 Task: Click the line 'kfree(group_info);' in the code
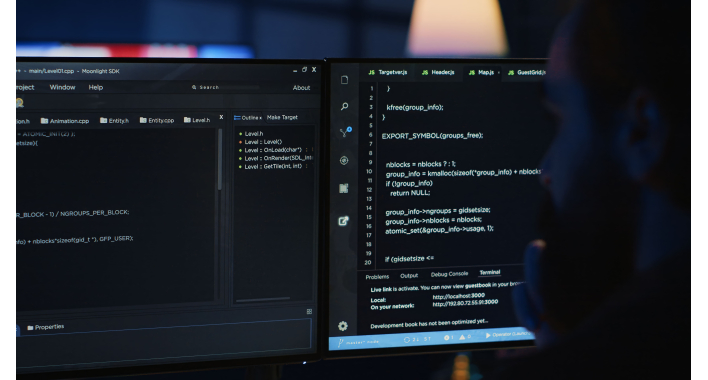pos(415,107)
